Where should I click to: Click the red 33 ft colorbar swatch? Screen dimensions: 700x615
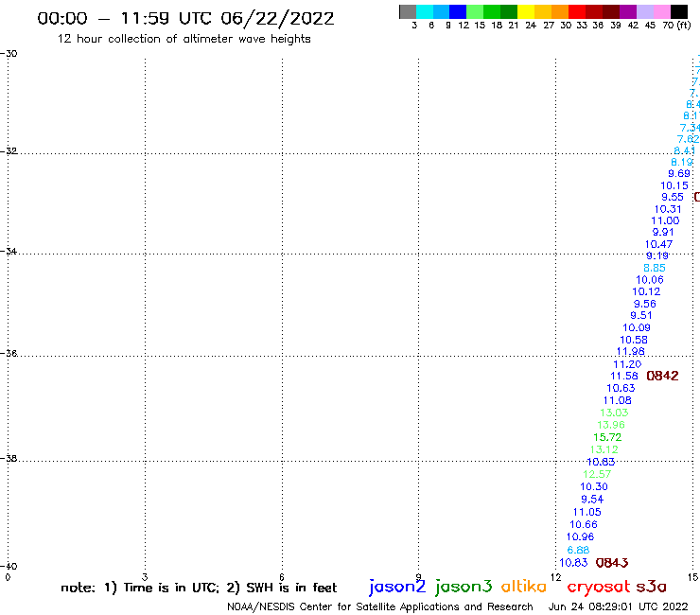click(577, 12)
